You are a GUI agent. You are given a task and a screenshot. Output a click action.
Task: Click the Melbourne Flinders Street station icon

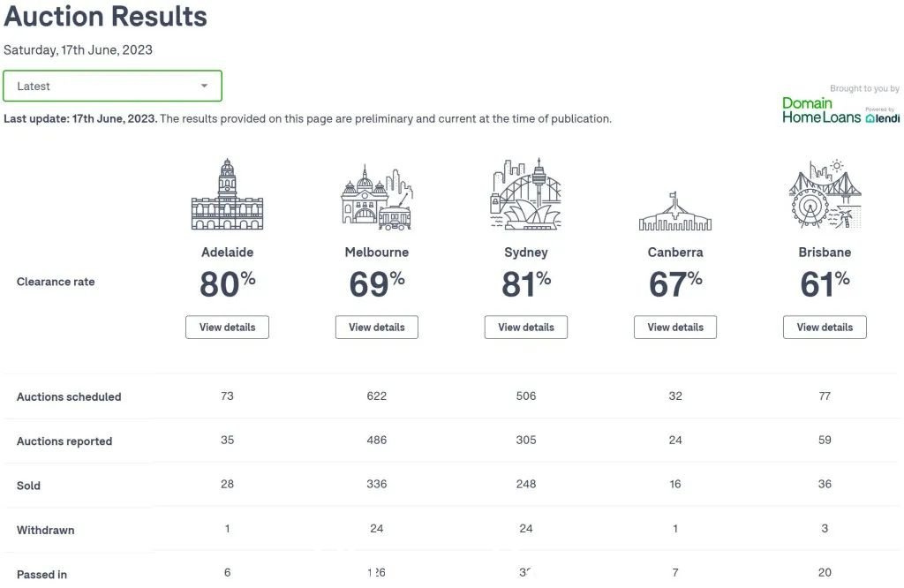pos(376,197)
